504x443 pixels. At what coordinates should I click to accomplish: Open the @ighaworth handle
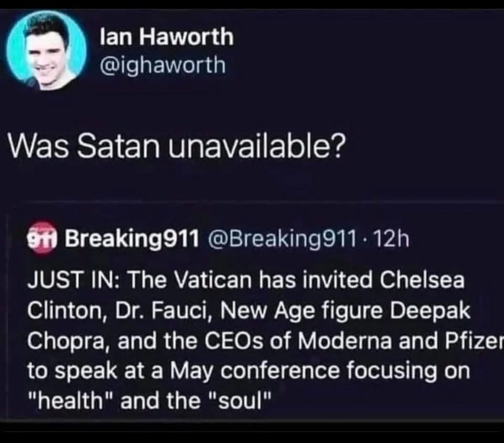click(x=163, y=66)
